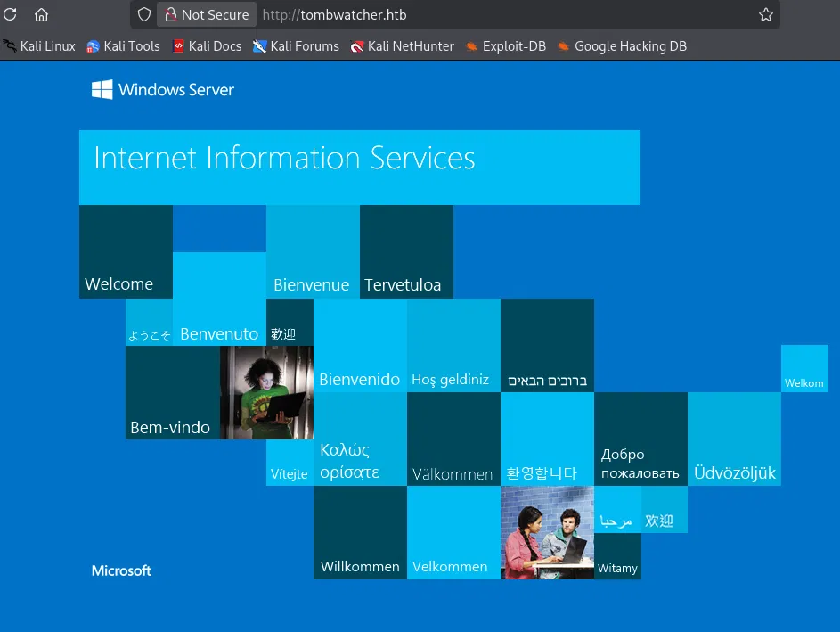840x632 pixels.
Task: Click the photo of woman holding laptop
Action: [x=266, y=392]
